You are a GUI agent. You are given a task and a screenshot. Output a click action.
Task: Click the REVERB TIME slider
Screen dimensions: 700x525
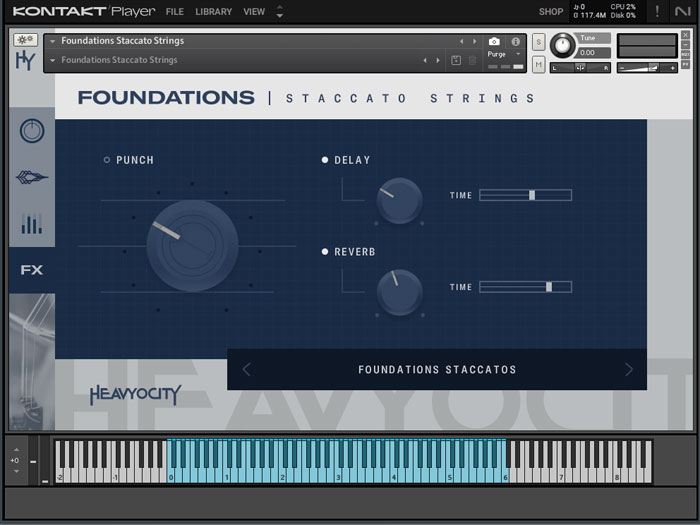[525, 287]
